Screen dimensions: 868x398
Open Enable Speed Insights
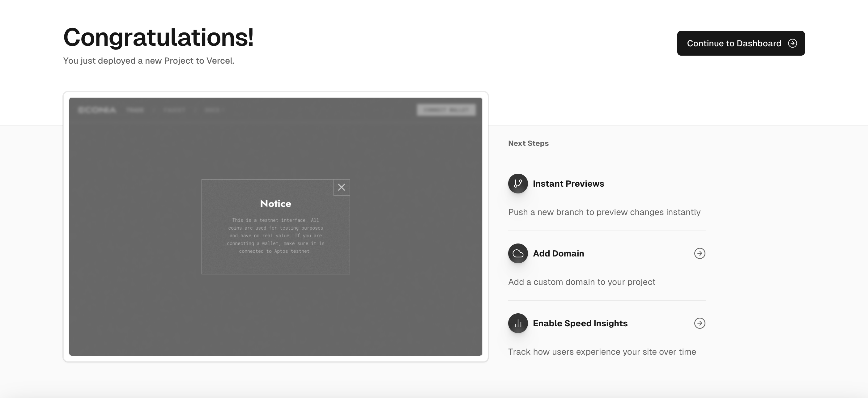pos(580,323)
